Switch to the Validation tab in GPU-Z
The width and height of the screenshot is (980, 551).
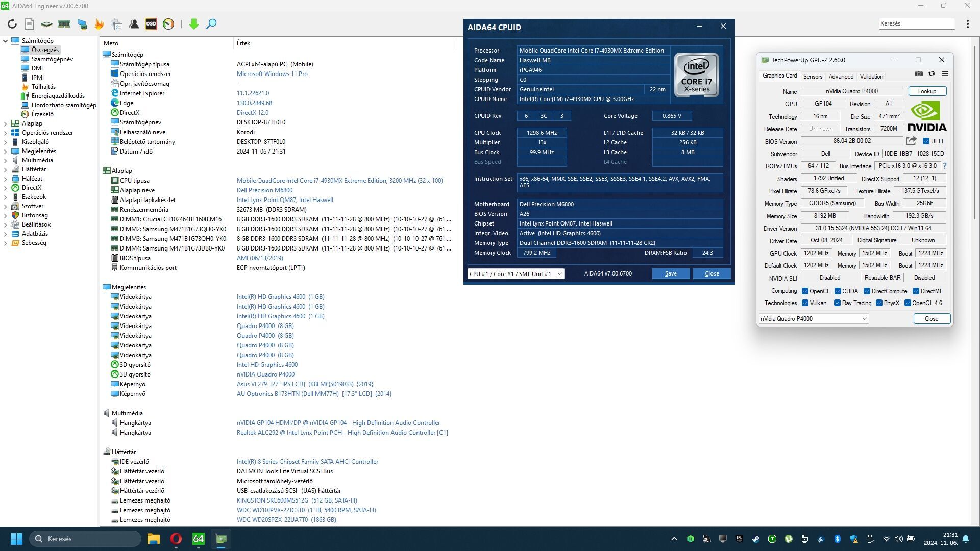[x=871, y=77]
